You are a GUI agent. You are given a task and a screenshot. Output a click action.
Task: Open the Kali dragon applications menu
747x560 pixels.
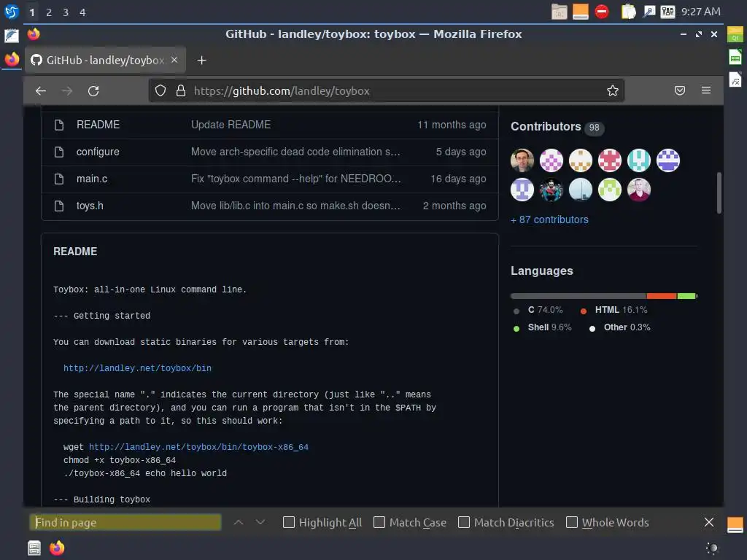tap(12, 12)
